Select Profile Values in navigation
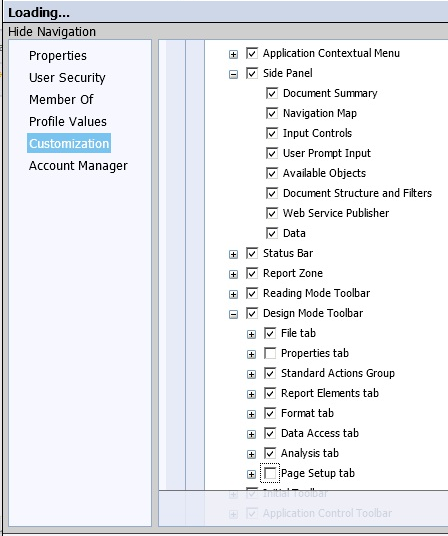The width and height of the screenshot is (448, 536). tap(68, 121)
